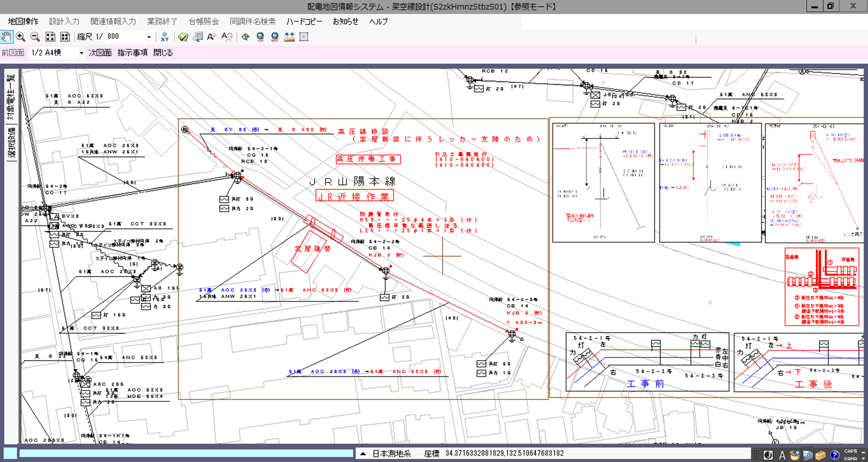This screenshot has width=868, height=462.
Task: Click the ruler distance measure icon
Action: tap(289, 37)
